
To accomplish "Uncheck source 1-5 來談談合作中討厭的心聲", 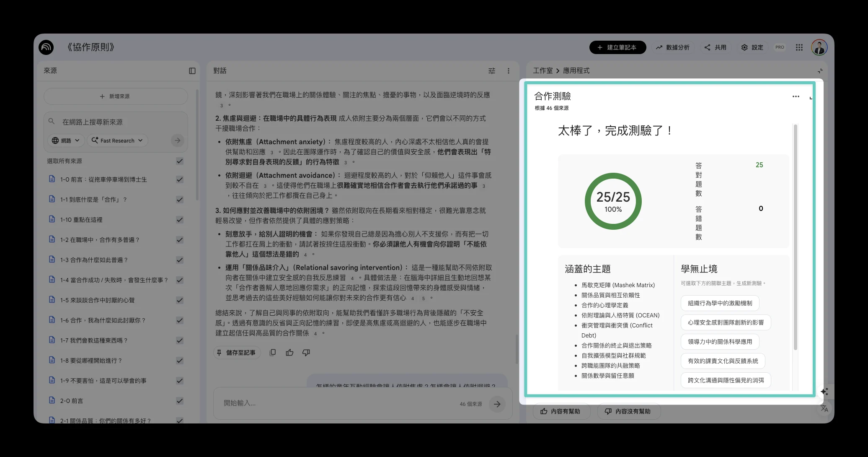I will (x=180, y=300).
